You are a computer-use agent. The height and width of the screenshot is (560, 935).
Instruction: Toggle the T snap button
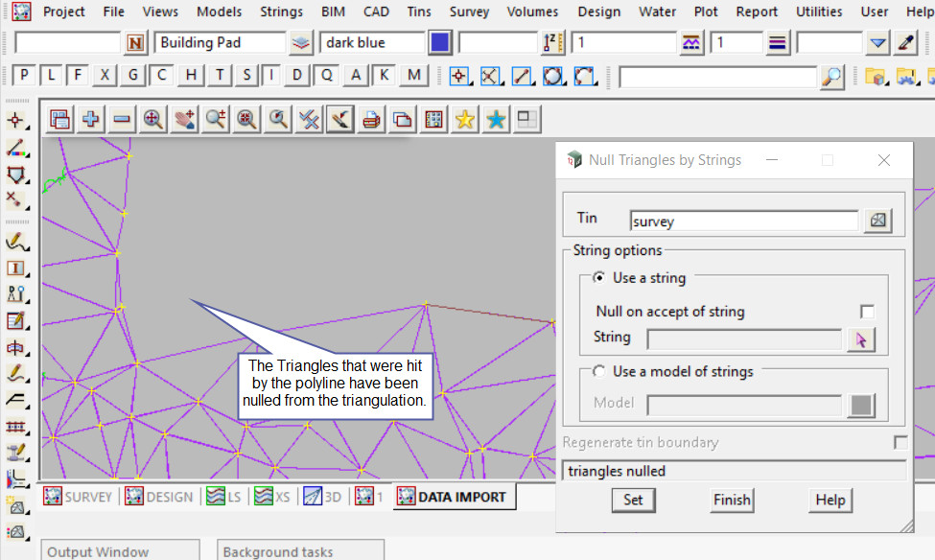click(x=220, y=75)
